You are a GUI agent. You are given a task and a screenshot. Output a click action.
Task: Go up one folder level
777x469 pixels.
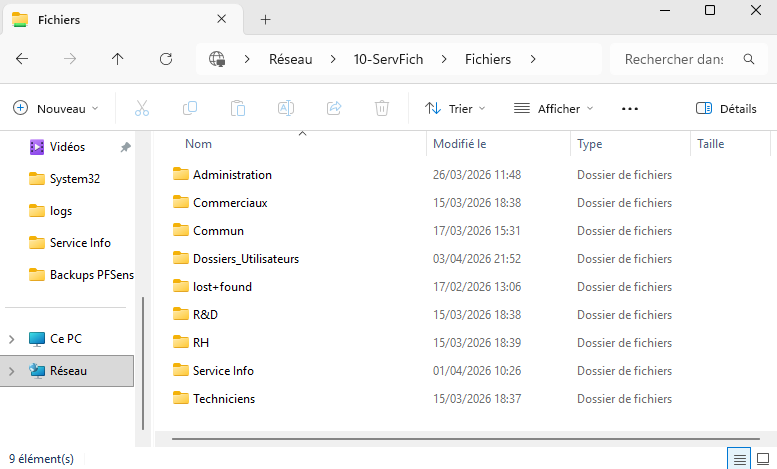coord(117,59)
